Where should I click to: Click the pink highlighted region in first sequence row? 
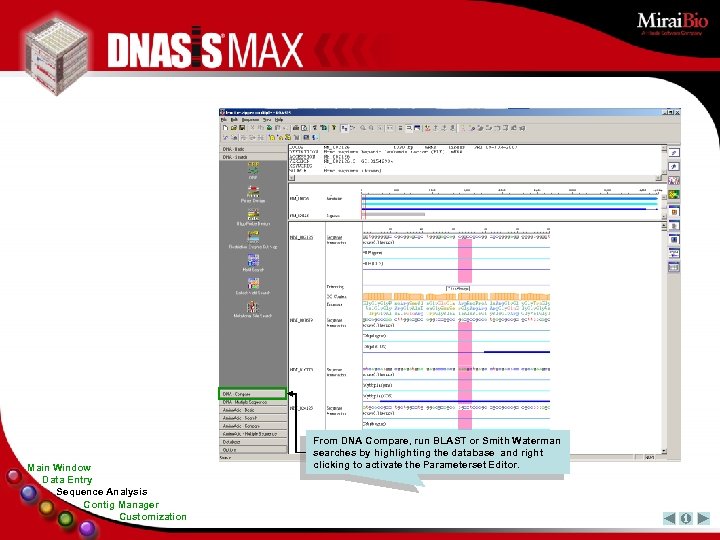coord(465,260)
